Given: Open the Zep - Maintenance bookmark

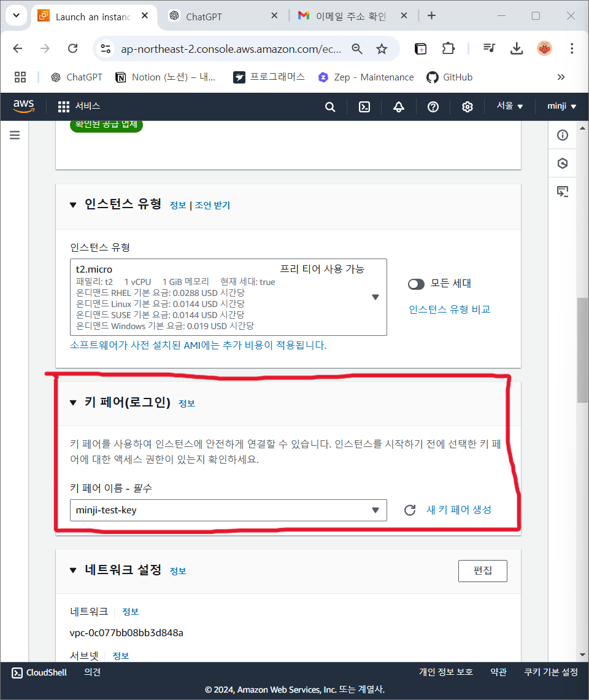Looking at the screenshot, I should 366,77.
